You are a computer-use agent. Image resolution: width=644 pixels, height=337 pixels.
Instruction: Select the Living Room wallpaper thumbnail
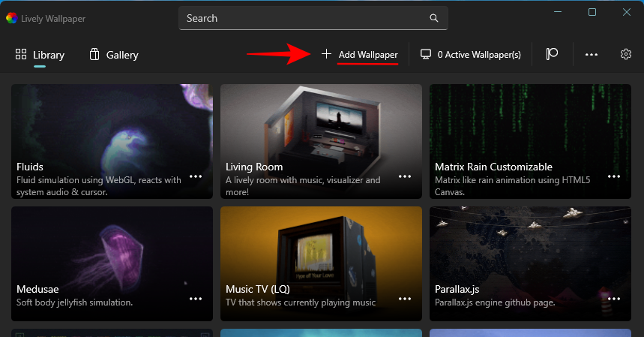point(321,141)
